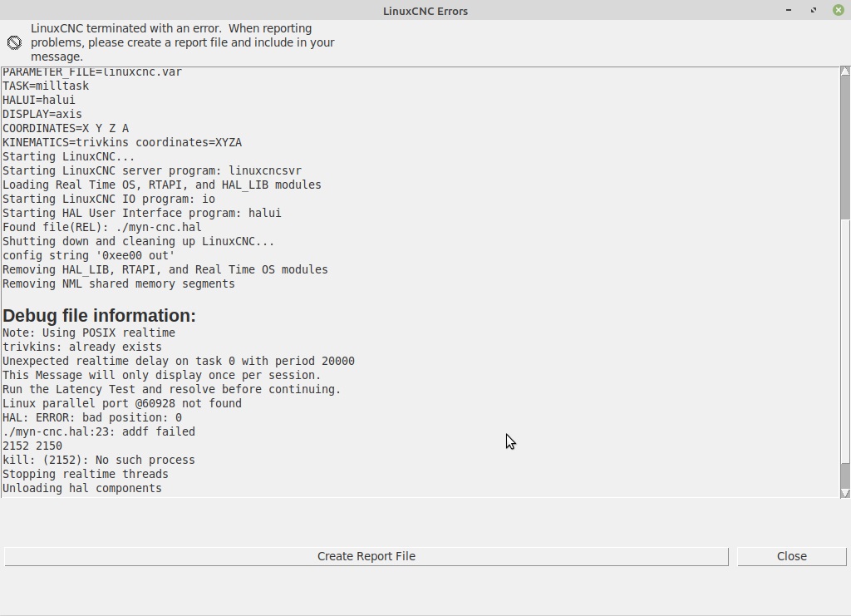Click 'KINEMATICS=trivkins coordinates=XYZA' line
This screenshot has height=616, width=851.
tap(122, 142)
